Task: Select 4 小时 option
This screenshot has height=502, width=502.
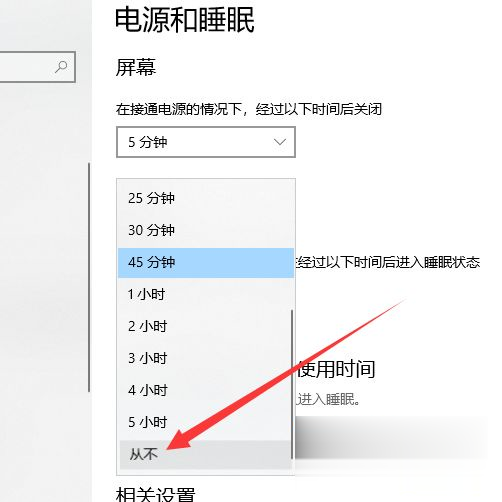Action: coord(206,390)
